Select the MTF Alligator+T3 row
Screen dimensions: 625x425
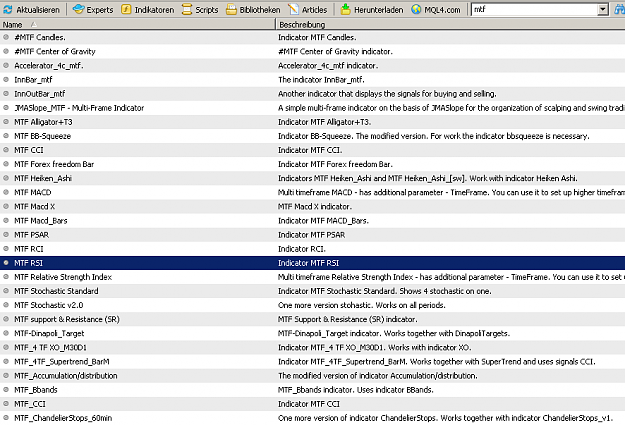coord(312,122)
